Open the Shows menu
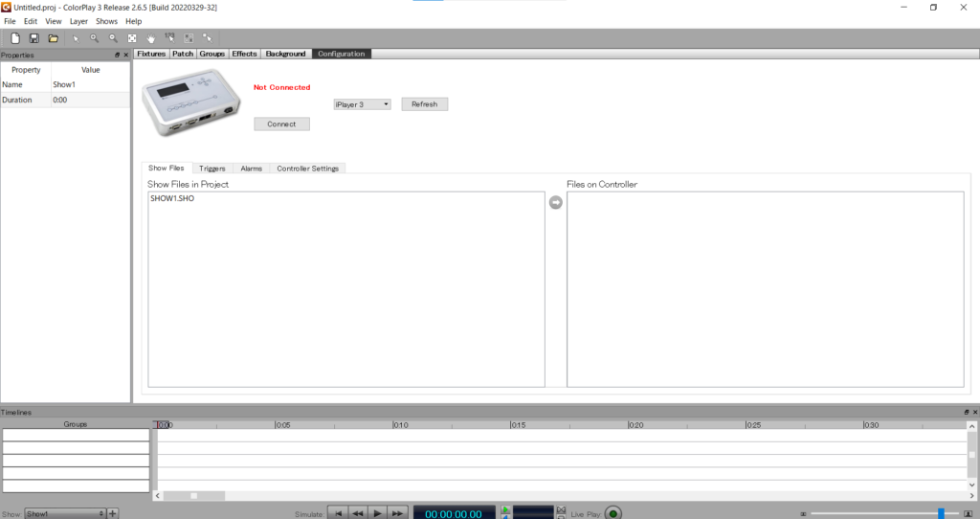The width and height of the screenshot is (980, 519). click(106, 21)
